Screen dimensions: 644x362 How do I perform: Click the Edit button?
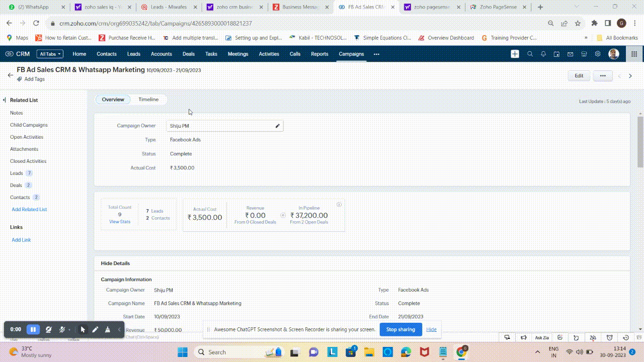(x=579, y=76)
